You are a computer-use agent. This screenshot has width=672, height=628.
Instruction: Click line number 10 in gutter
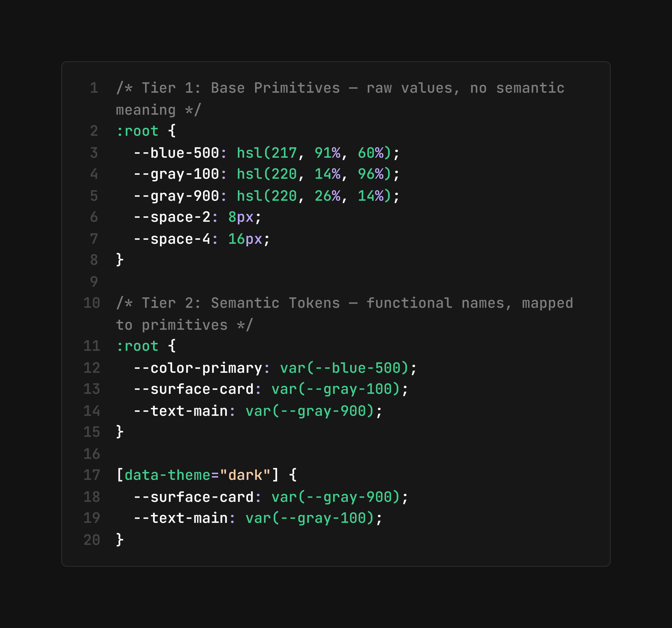[x=92, y=303]
